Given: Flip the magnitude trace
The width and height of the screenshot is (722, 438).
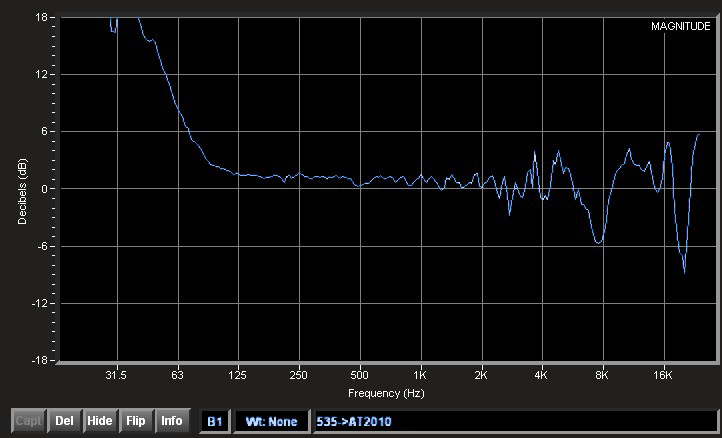Looking at the screenshot, I should [x=135, y=420].
